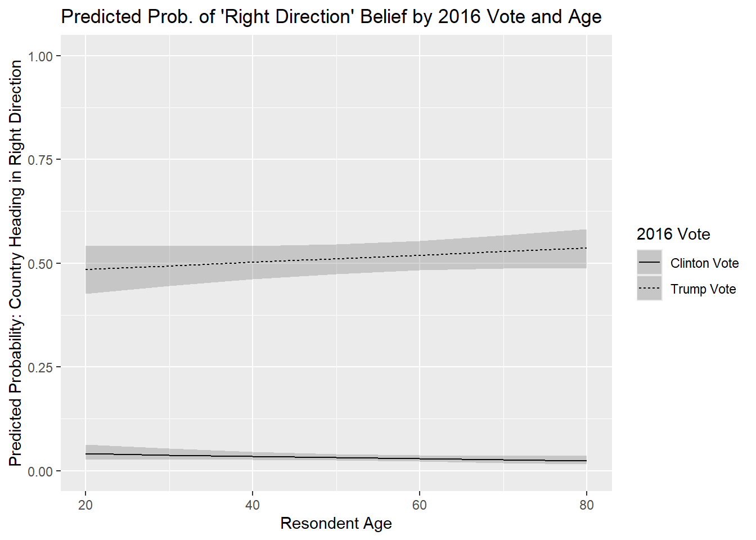Viewport: 756px width, 540px height.
Task: Click the 0.50 y-axis tick label
Action: tap(40, 264)
